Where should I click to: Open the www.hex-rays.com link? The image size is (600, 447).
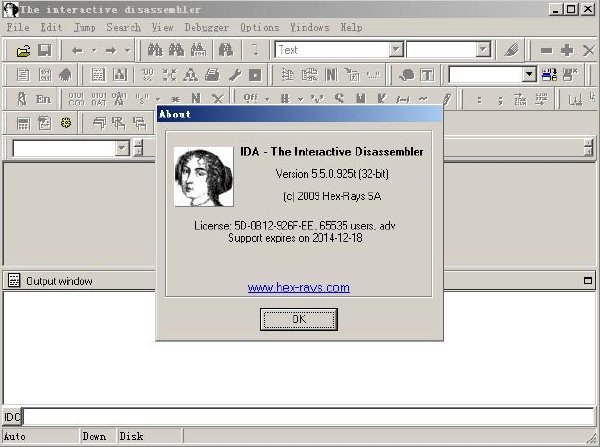[x=298, y=287]
